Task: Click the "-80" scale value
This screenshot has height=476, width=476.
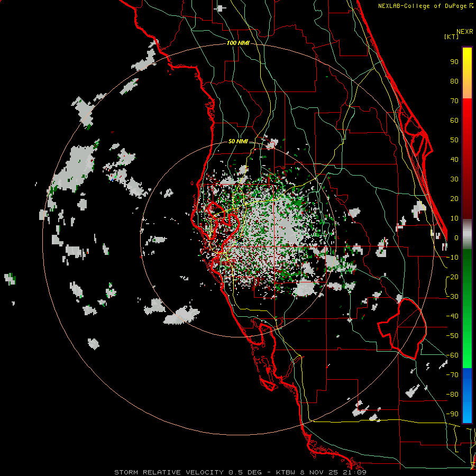Action: 452,395
